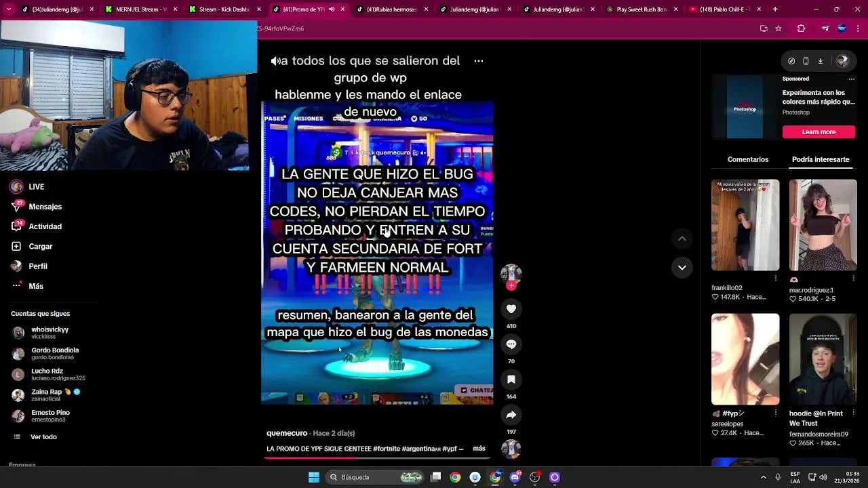Switch to Pablo Chill-E YouTube tab

pos(724,9)
